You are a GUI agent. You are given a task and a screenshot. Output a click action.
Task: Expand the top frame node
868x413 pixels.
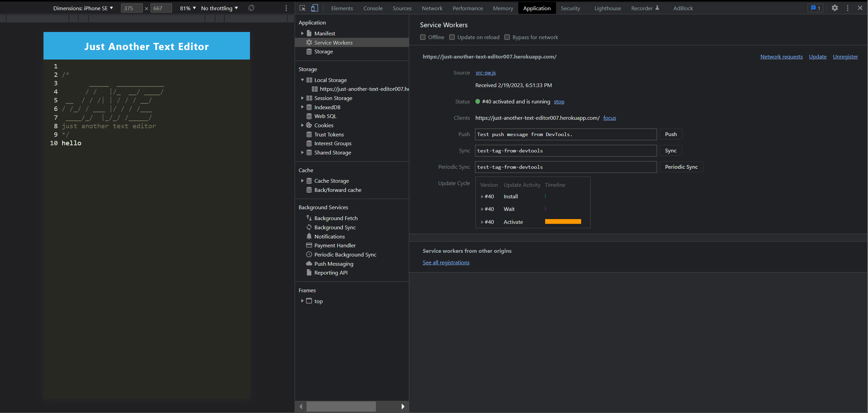[x=302, y=301]
